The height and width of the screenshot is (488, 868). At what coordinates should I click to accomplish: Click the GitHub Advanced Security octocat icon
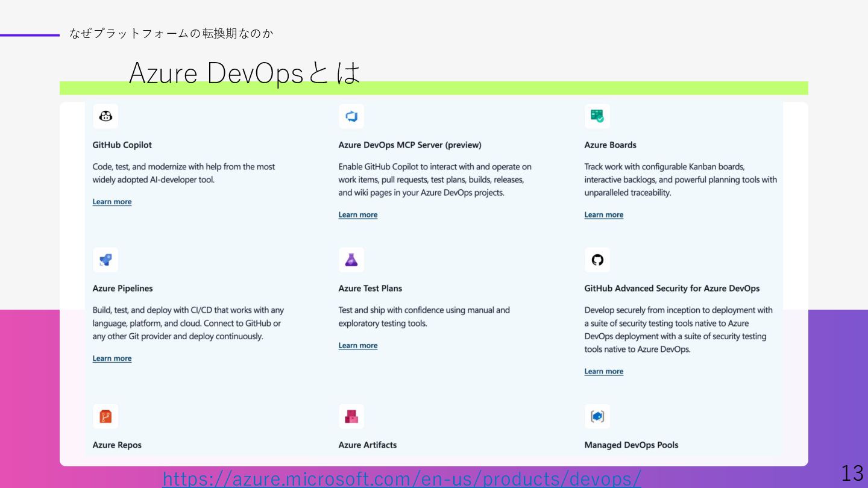(x=597, y=260)
